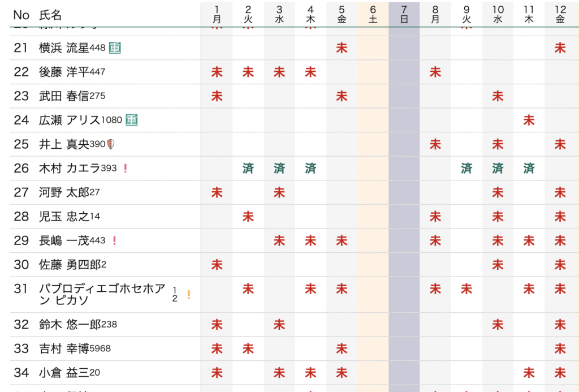Toggle the 未 status for 武田 春信 on day 10
The width and height of the screenshot is (579, 392).
coord(498,96)
